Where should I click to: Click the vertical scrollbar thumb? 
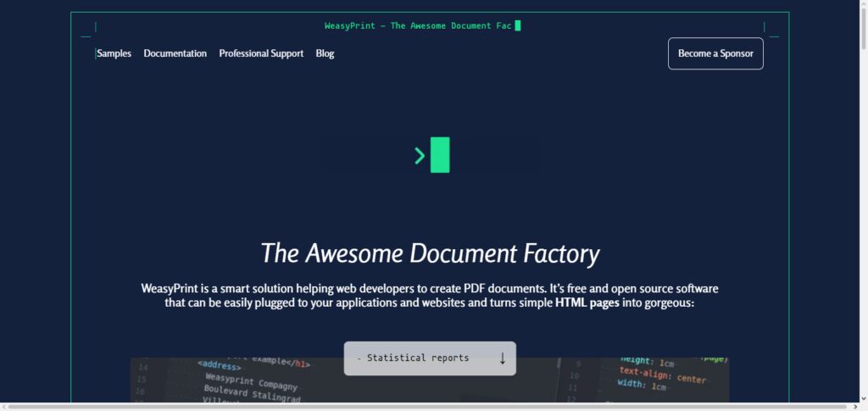pos(863,29)
